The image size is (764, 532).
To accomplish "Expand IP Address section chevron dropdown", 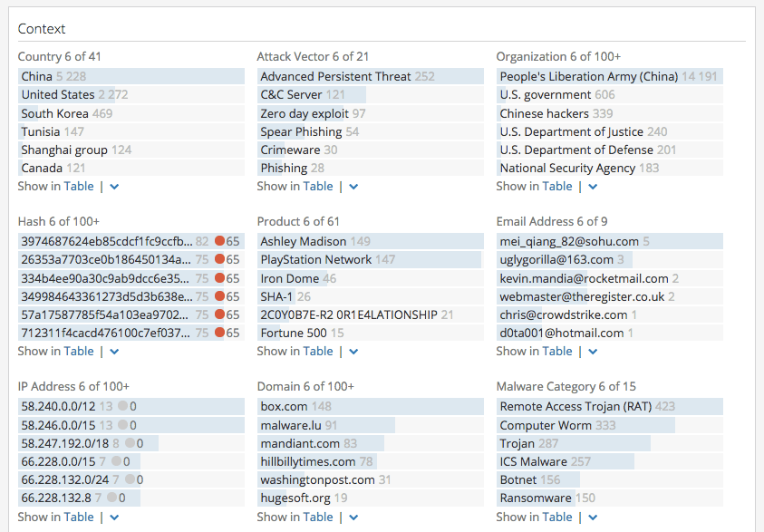I will point(114,517).
